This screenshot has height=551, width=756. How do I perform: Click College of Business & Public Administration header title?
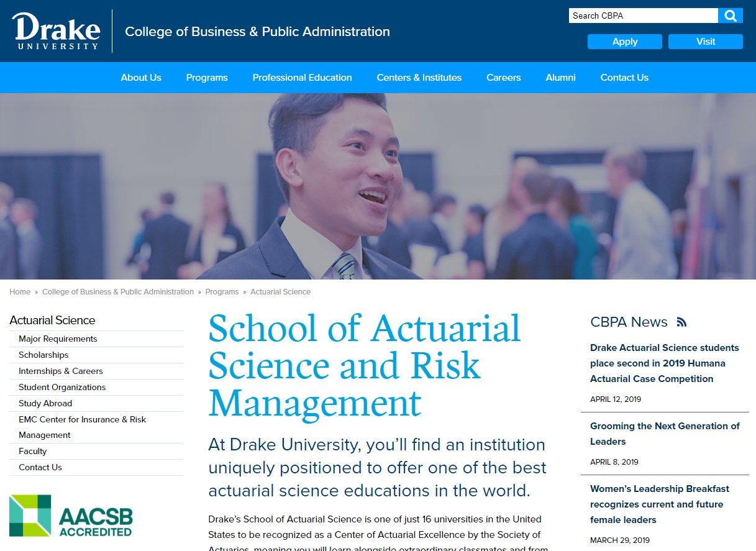[x=258, y=32]
